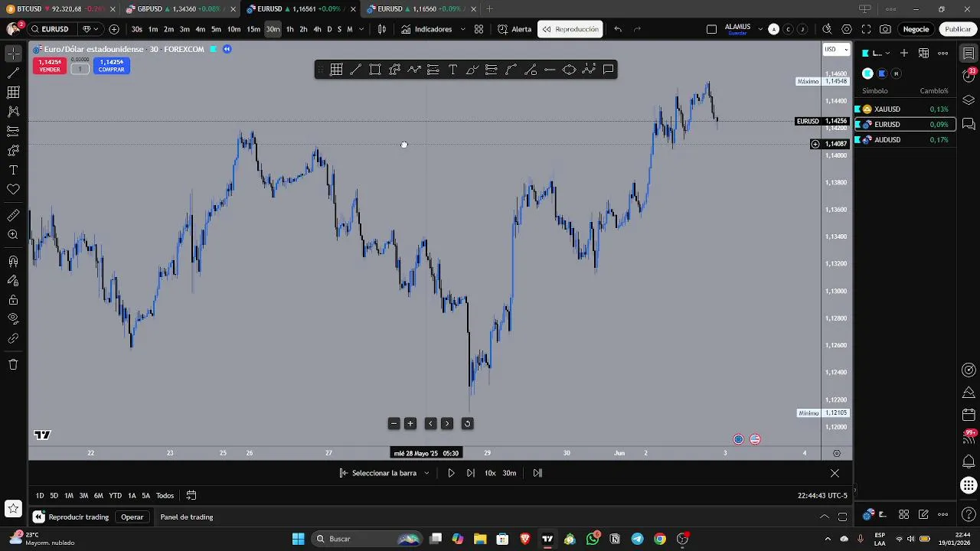
Task: Expand the timeframe list dropdown
Action: pos(361,29)
